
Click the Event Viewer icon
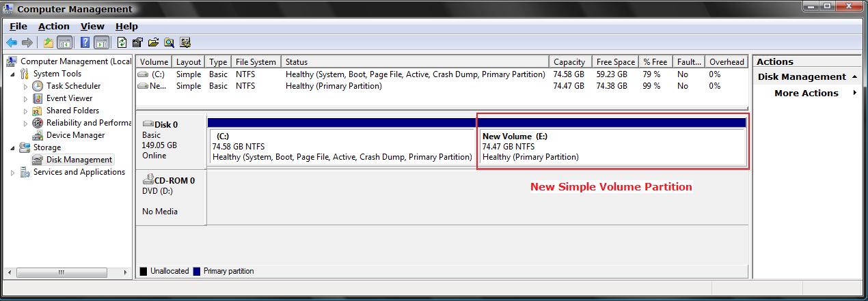(38, 98)
